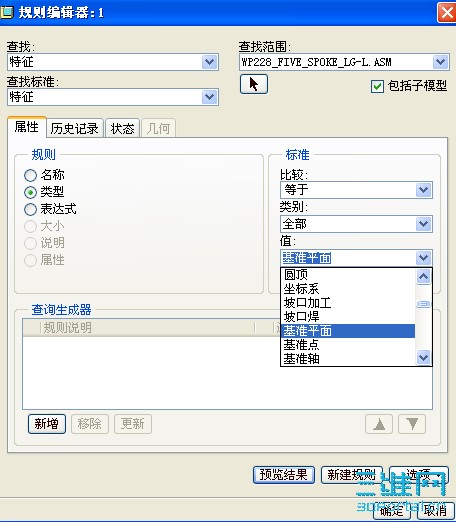Viewport: 456px width, 522px height.
Task: Choose 圆顶 from the value list
Action: (x=348, y=275)
